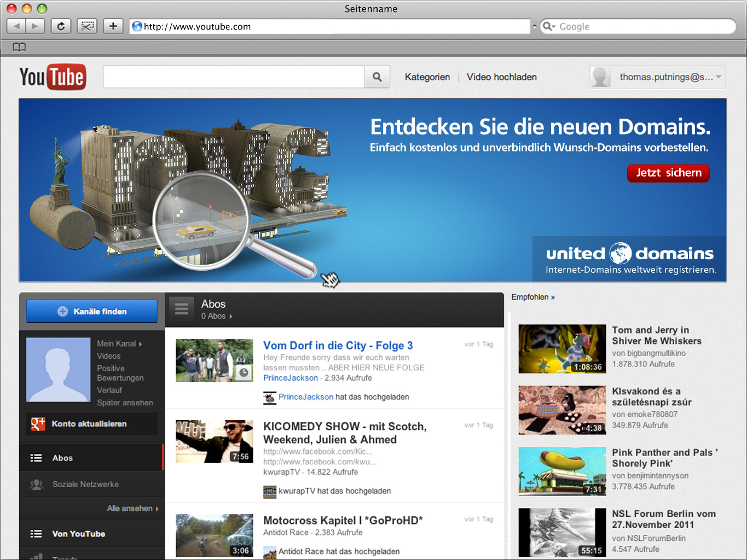747x560 pixels.
Task: Click the plus icon in Kanäle finden
Action: click(x=63, y=311)
